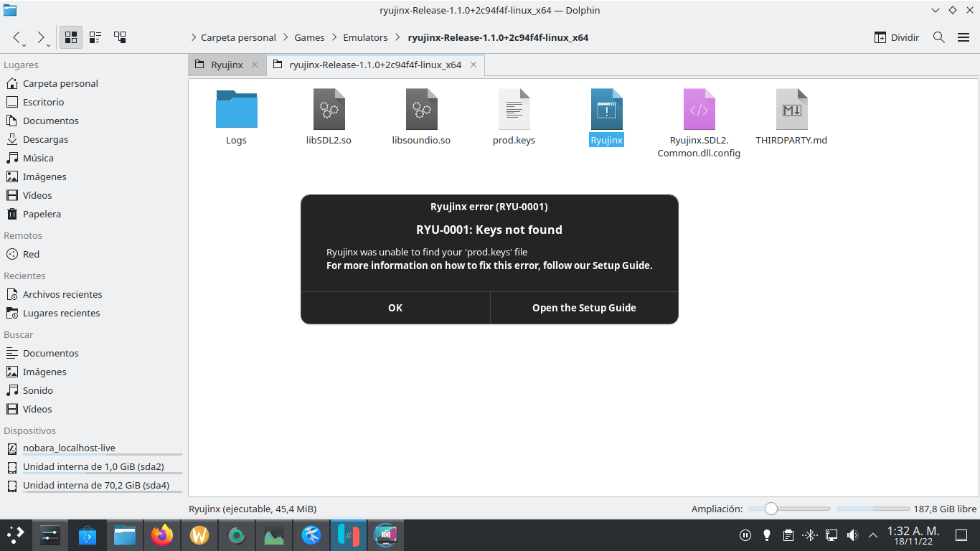Open the search magnifier in Dolphin
The image size is (980, 551).
pyautogui.click(x=939, y=37)
